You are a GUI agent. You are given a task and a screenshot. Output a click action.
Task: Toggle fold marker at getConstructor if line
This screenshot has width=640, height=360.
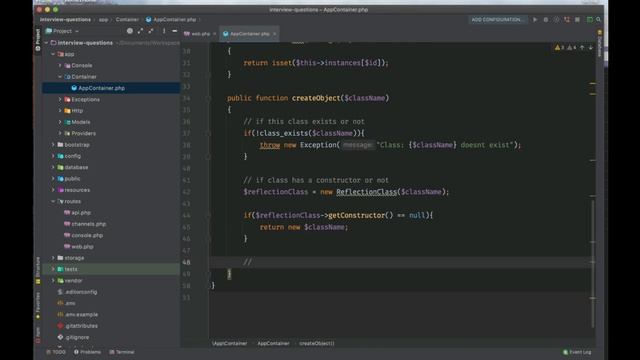[208, 216]
